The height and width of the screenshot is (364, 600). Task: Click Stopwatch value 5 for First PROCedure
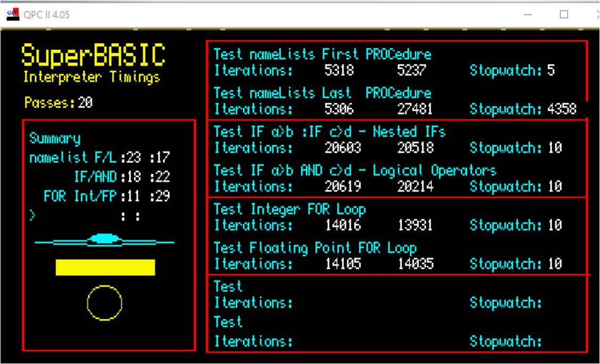pyautogui.click(x=551, y=70)
